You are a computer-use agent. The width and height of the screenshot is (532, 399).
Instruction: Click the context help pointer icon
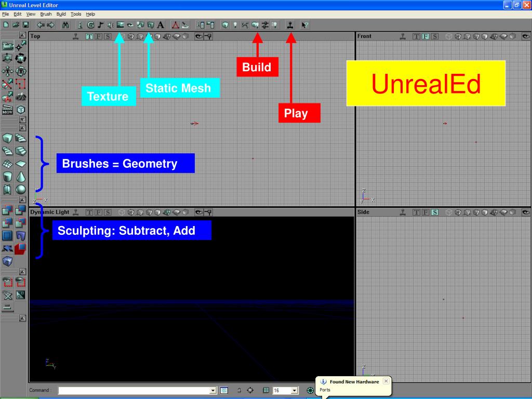tap(304, 25)
